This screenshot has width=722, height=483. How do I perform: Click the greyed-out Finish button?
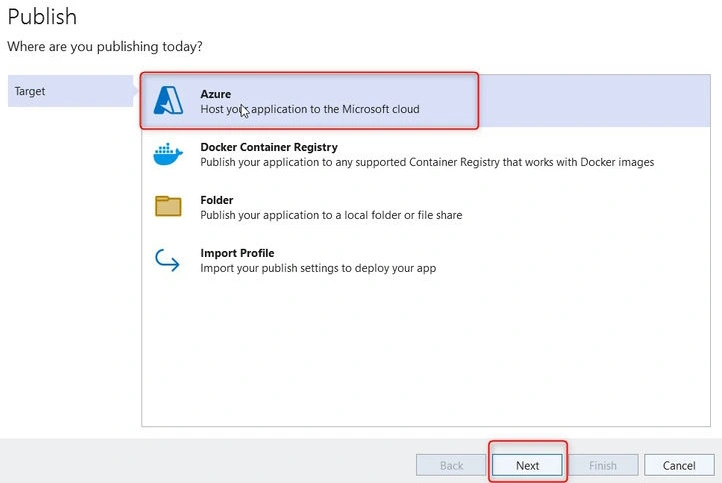(x=603, y=466)
